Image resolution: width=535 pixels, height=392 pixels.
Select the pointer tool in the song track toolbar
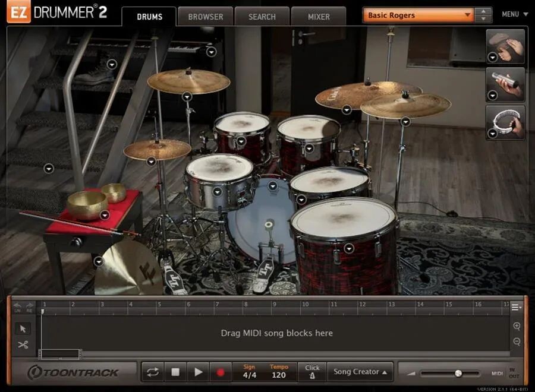[x=21, y=328]
